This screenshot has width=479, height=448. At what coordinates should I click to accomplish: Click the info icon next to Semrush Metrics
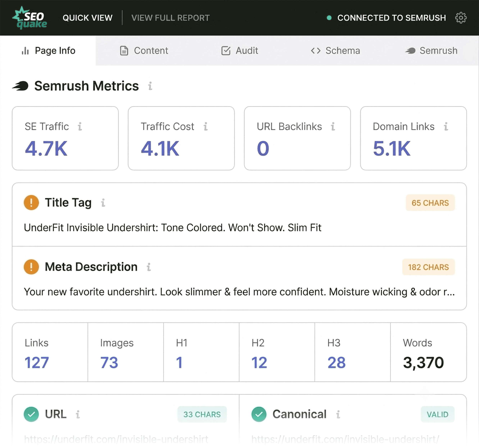tap(150, 86)
